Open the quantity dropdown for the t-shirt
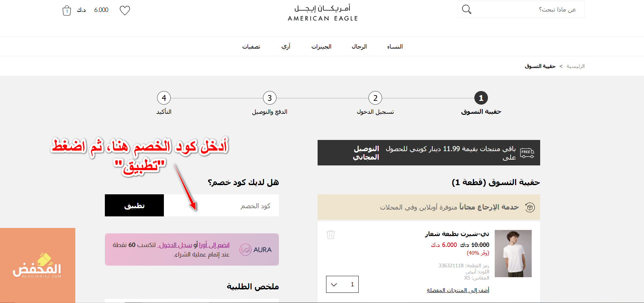The image size is (644, 303). pos(342,284)
